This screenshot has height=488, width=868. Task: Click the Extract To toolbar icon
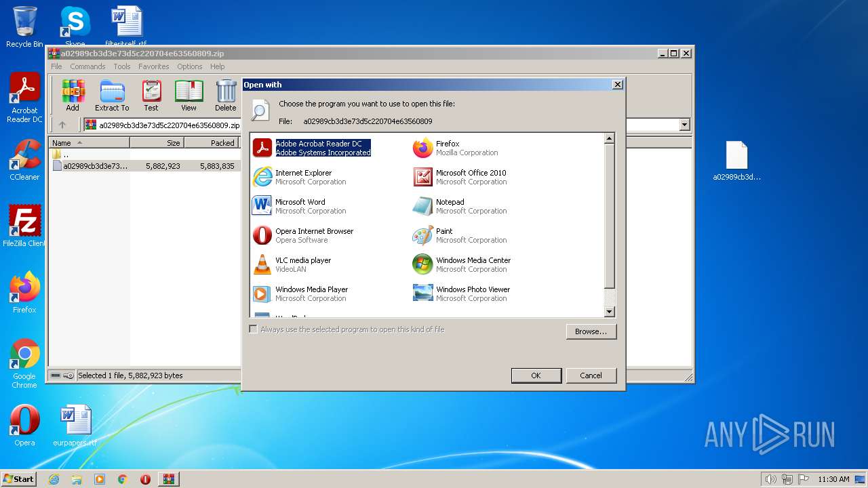click(112, 96)
